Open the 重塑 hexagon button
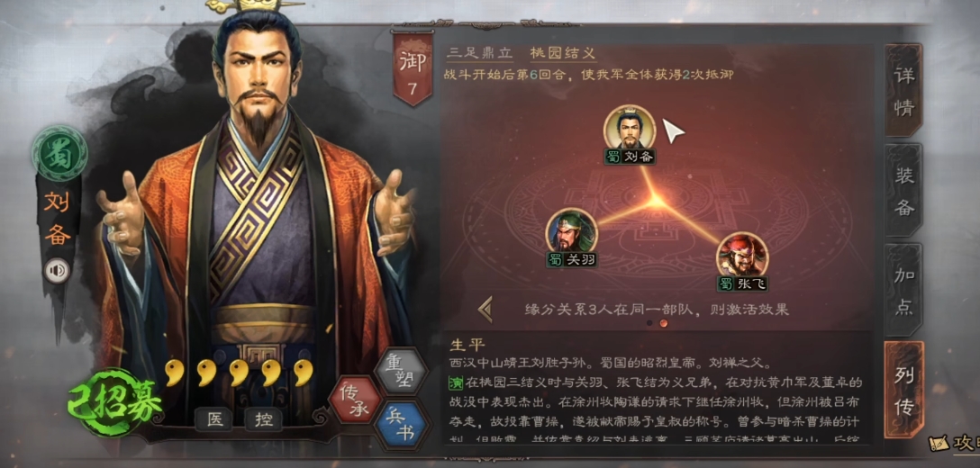The width and height of the screenshot is (980, 468). click(x=400, y=372)
